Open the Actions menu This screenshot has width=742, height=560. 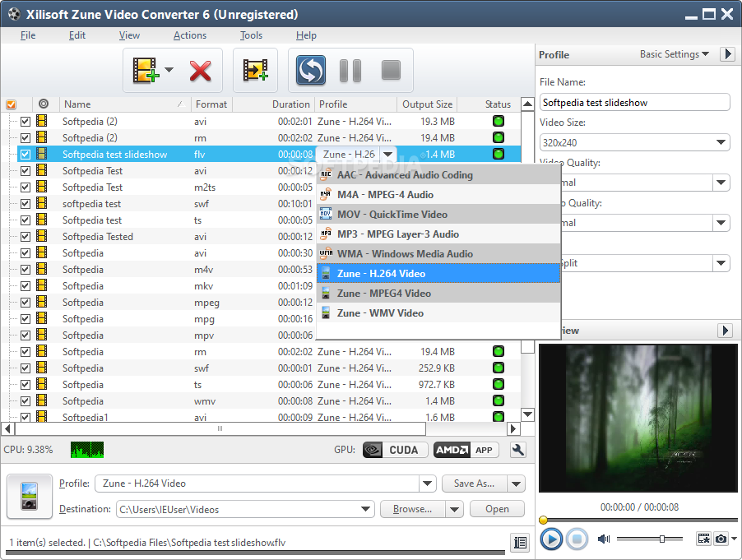click(190, 35)
